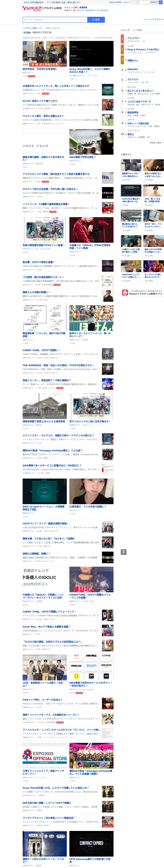Image resolution: width=164 pixels, height=868 pixels.
Task: Open article 高市早苗氏、日本初の女性首相に
Action: [x=40, y=69]
